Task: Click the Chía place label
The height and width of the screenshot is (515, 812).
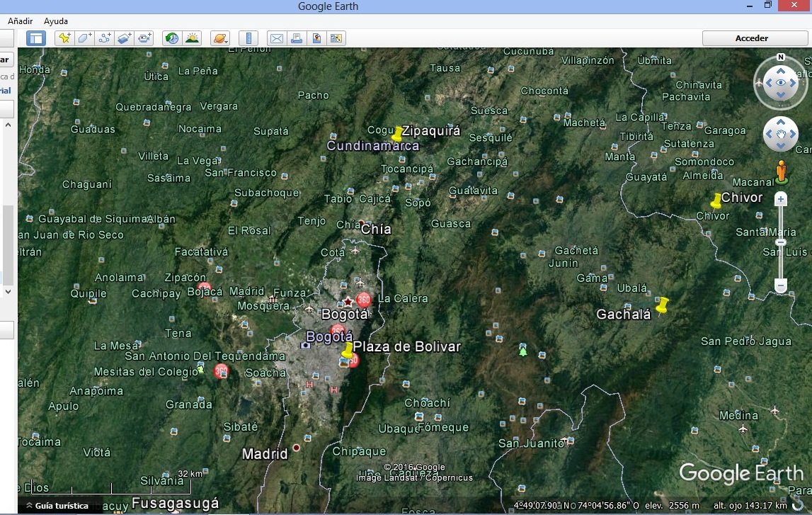Action: [376, 229]
